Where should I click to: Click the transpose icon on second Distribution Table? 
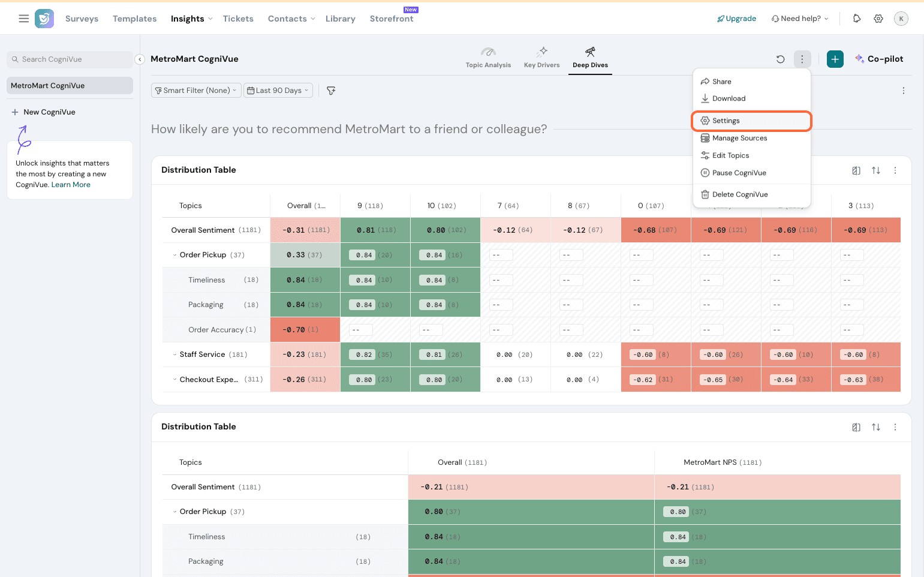coord(856,427)
